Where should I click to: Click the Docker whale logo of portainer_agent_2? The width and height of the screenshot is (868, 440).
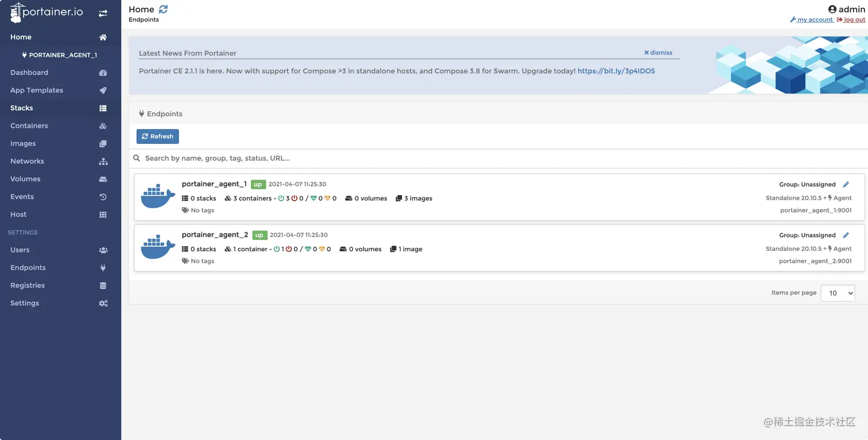pyautogui.click(x=158, y=247)
